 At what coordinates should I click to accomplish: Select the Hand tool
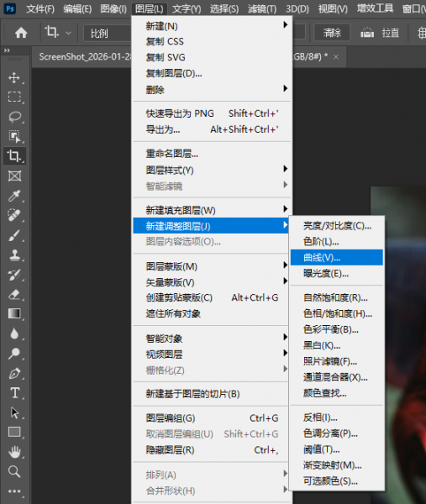click(14, 452)
